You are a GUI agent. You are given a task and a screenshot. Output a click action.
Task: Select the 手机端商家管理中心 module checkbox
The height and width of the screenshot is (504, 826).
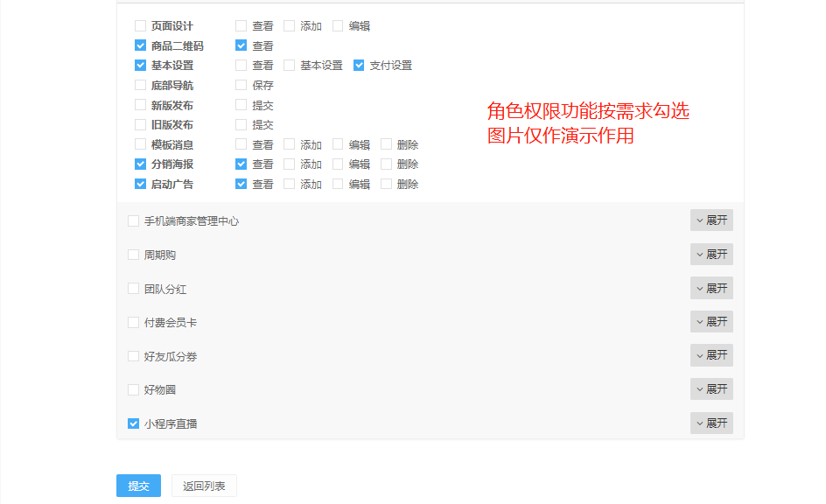pyautogui.click(x=133, y=221)
